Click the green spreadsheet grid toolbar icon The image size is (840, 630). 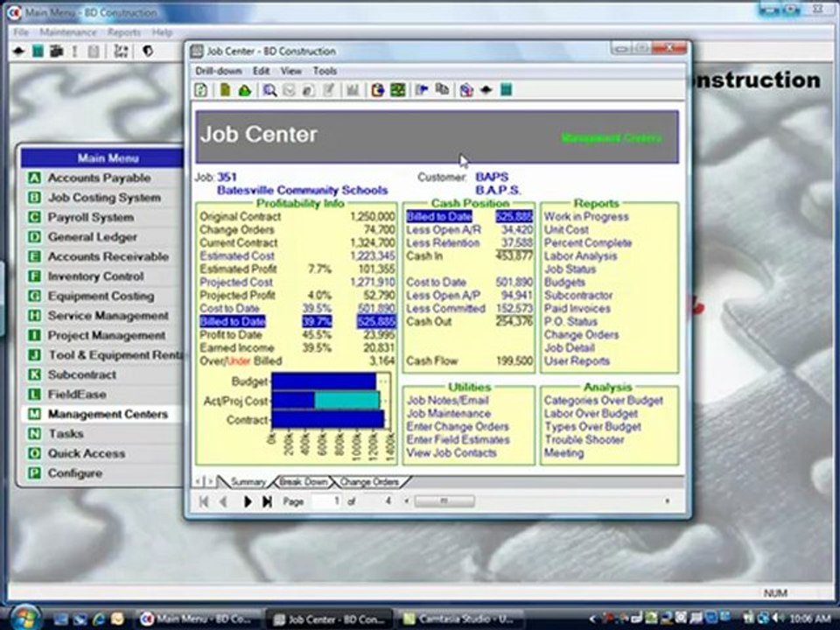[397, 90]
